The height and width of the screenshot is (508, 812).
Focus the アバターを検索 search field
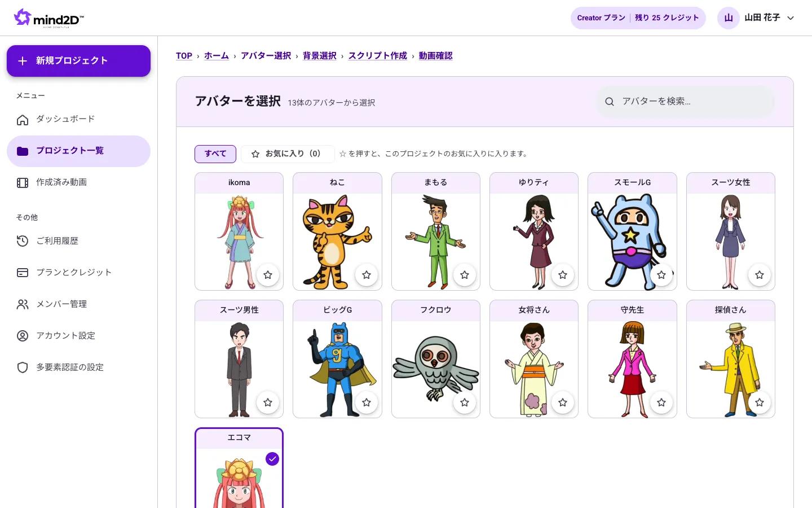(685, 102)
